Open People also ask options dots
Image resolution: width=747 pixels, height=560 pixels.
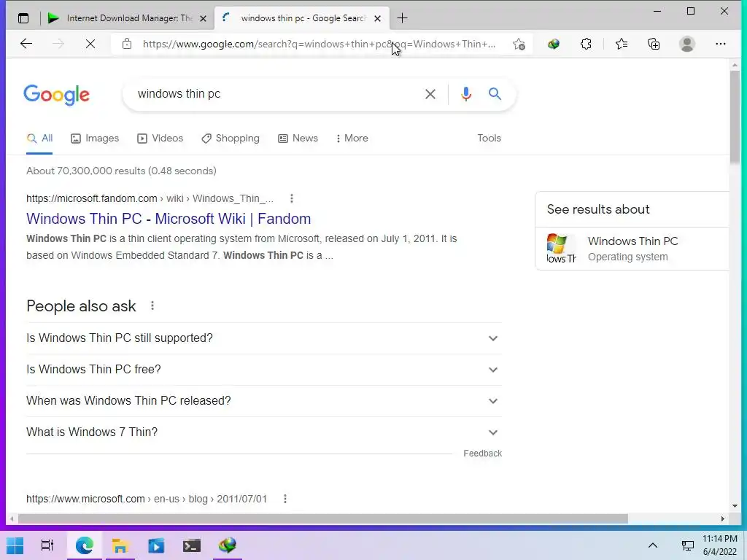coord(152,306)
